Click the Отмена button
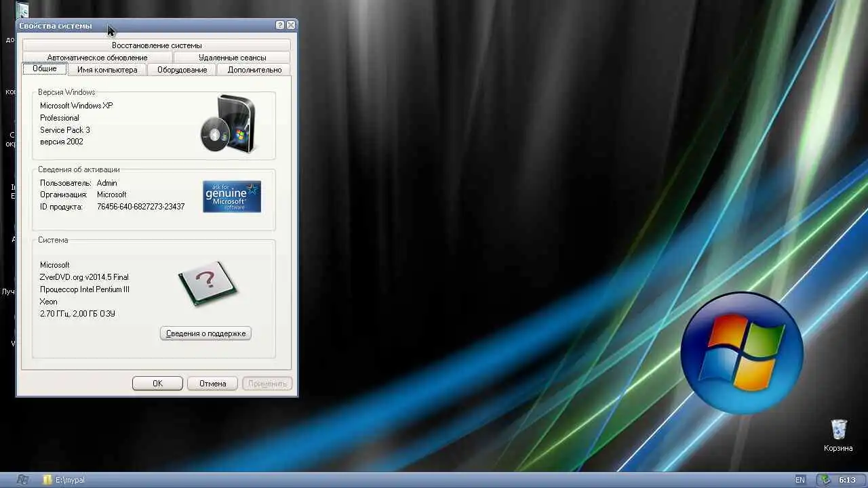This screenshot has height=488, width=868. coord(212,384)
